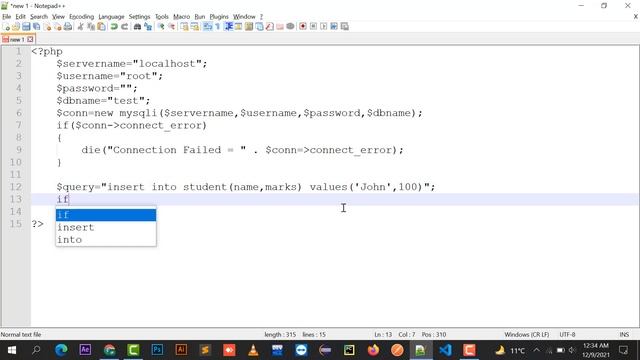The height and width of the screenshot is (360, 640).
Task: Open the Settings menu
Action: (139, 17)
